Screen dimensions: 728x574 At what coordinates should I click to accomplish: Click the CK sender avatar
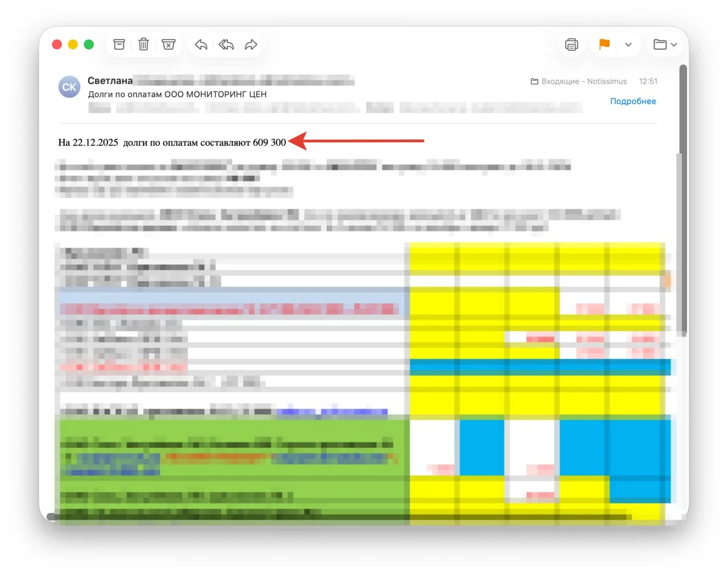tap(69, 87)
